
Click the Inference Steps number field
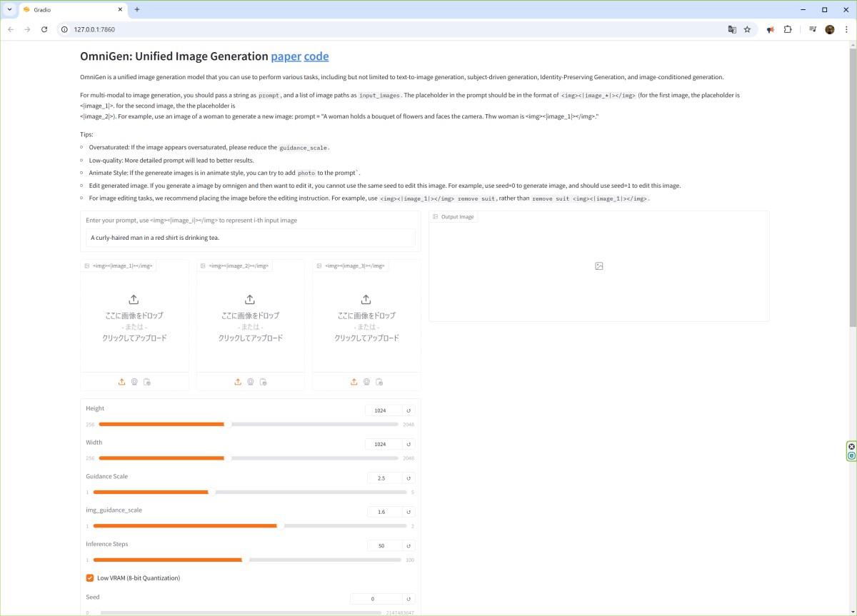(385, 546)
